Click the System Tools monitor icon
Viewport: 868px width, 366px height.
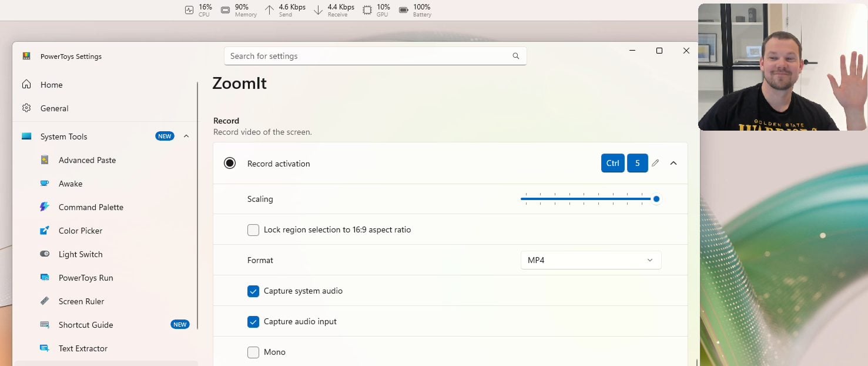pos(26,136)
